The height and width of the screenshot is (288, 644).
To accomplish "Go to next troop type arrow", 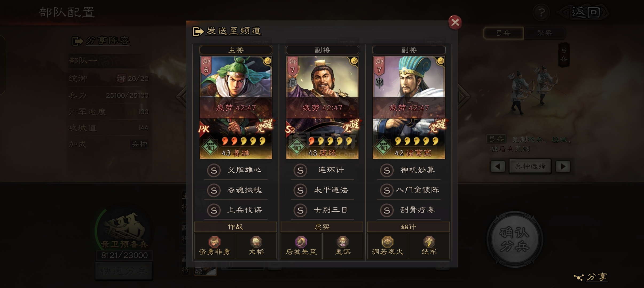I will pos(563,167).
